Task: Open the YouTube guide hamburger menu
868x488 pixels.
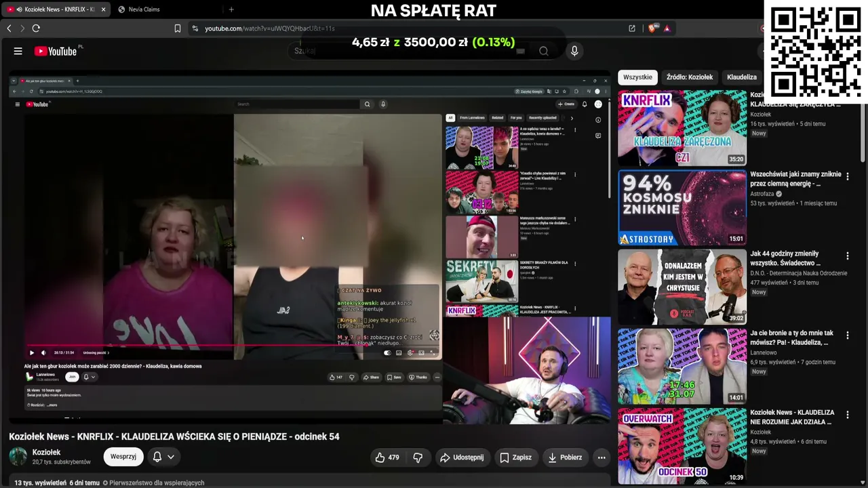Action: click(x=18, y=51)
